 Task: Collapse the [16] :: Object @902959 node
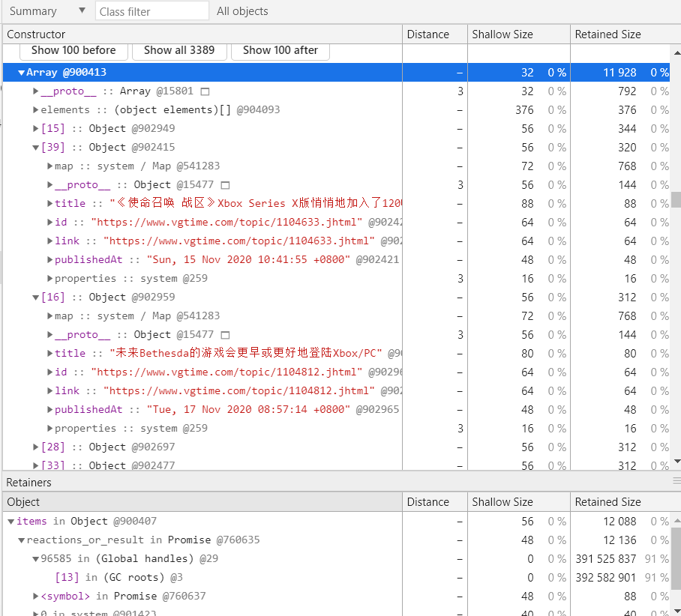36,298
